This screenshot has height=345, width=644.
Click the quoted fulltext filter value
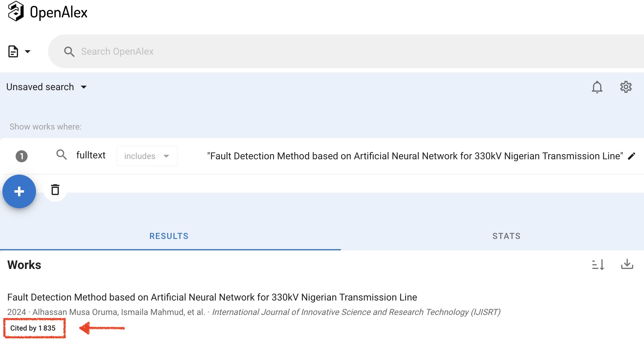coord(415,156)
